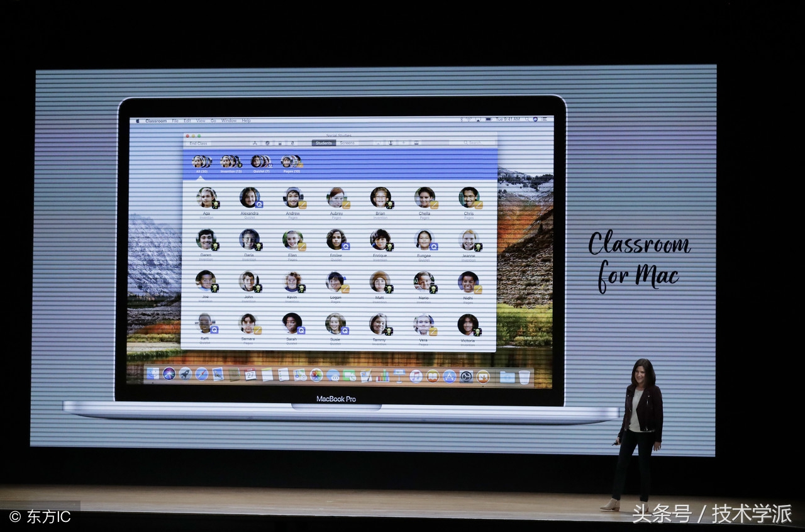Screen dimensions: 805x532
Task: Click the plus toolbar icon
Action: tap(403, 143)
